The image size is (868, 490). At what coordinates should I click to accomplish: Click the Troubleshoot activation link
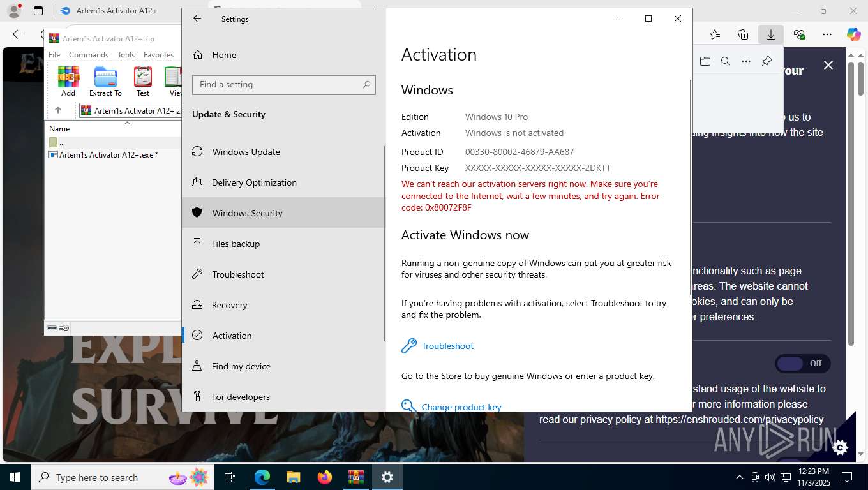point(447,346)
